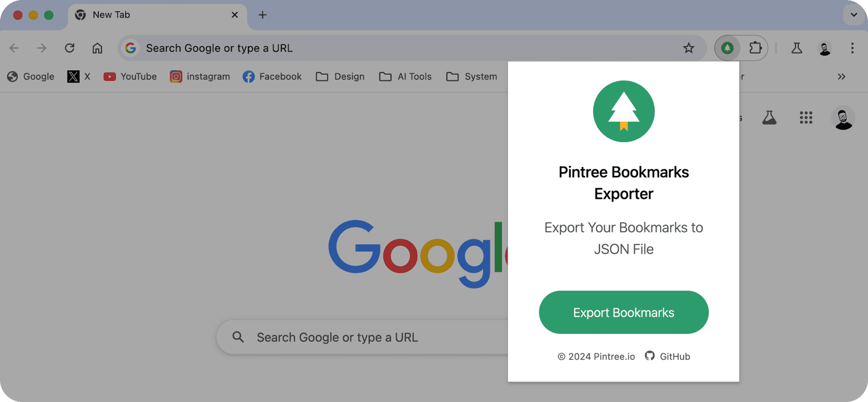Open the tab search dropdown arrow
The image size is (868, 402).
click(x=853, y=15)
